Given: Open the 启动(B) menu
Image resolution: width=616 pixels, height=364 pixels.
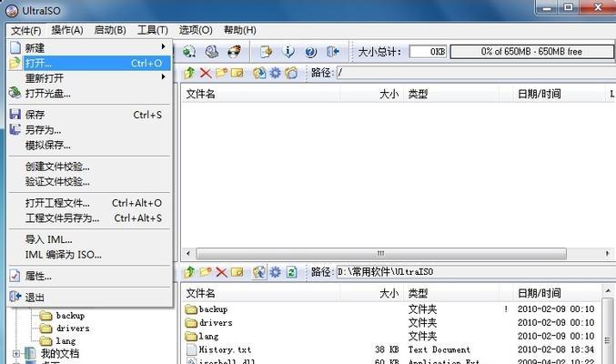Looking at the screenshot, I should pos(110,30).
